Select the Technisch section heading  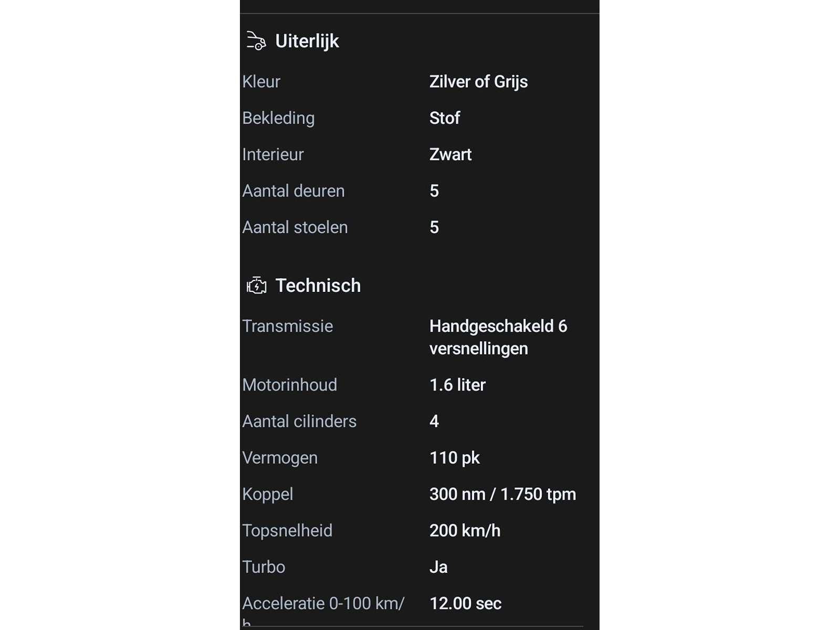[318, 286]
